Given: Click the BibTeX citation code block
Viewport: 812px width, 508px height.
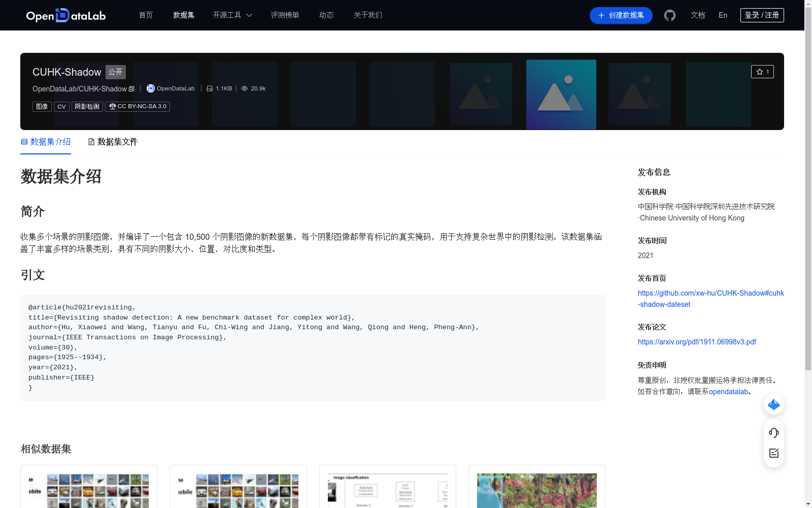Looking at the screenshot, I should click(x=313, y=347).
